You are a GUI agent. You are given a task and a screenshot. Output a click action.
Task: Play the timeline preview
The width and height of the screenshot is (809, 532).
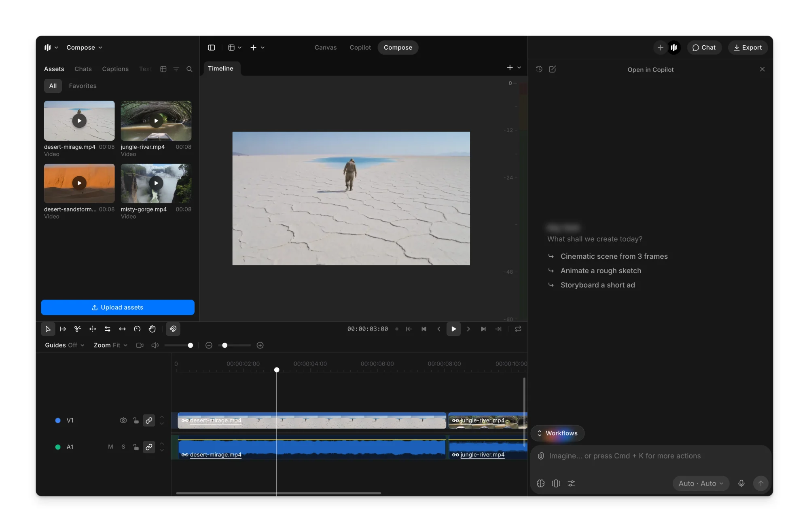[453, 329]
